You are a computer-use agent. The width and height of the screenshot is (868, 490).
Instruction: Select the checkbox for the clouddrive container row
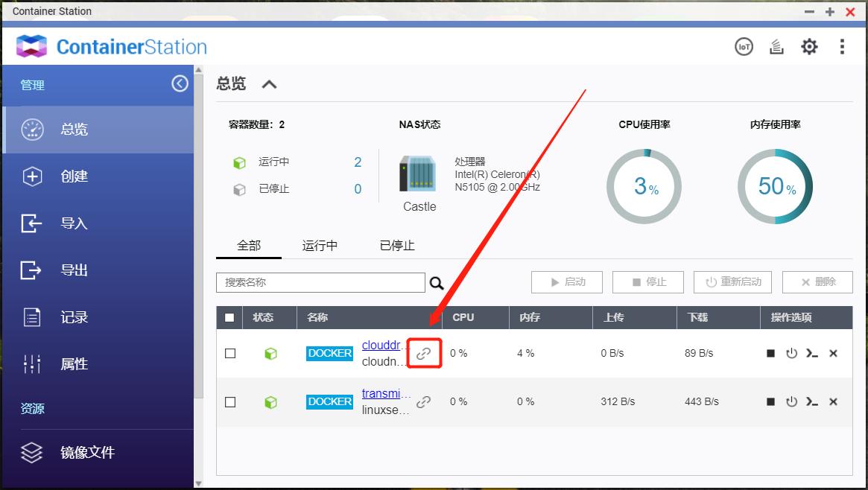(230, 353)
